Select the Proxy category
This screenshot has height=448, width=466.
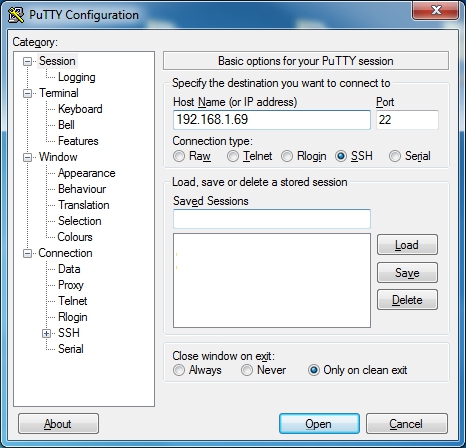[71, 285]
